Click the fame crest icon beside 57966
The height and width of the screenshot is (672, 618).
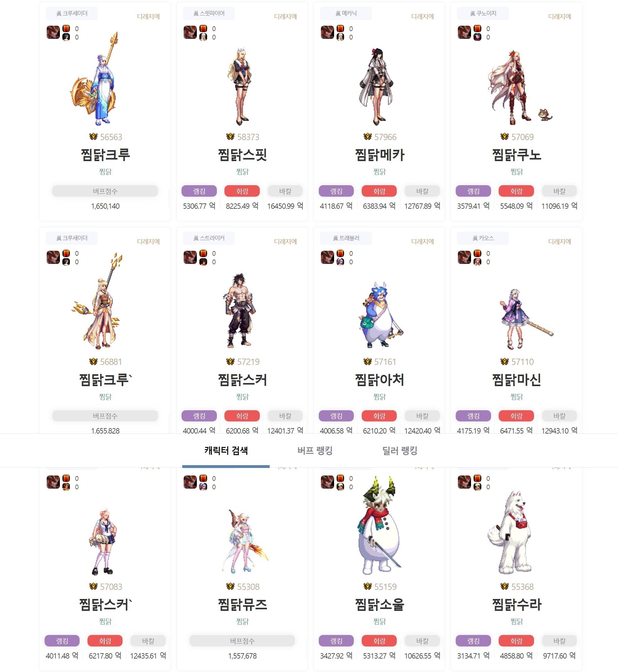[368, 136]
